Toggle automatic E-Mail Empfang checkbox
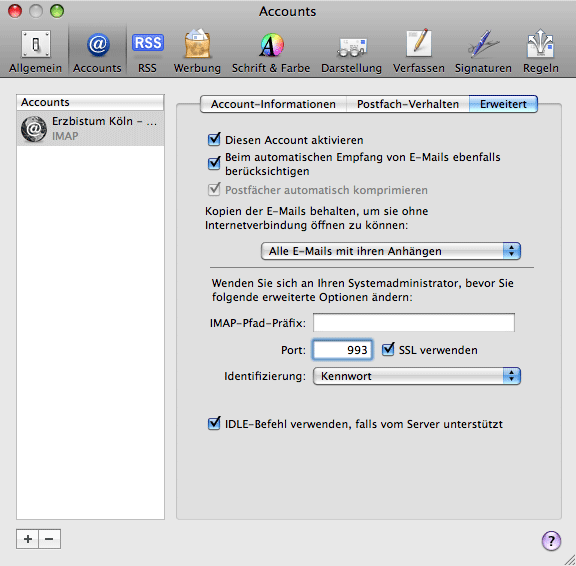 pyautogui.click(x=214, y=163)
